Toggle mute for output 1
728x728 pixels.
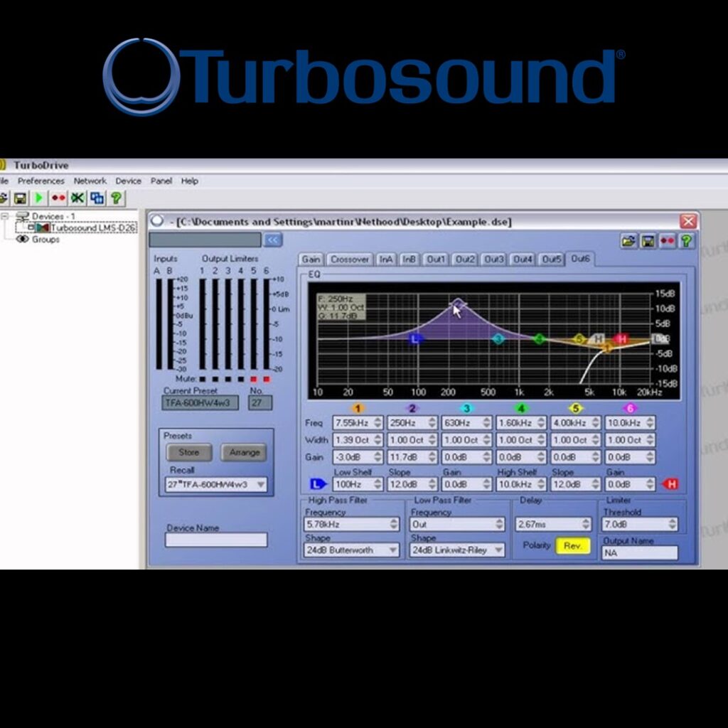[x=203, y=380]
